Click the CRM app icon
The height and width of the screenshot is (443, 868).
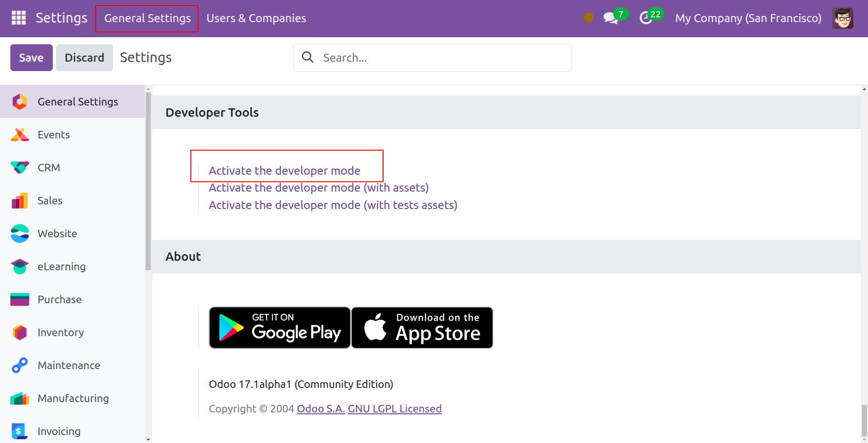[20, 168]
